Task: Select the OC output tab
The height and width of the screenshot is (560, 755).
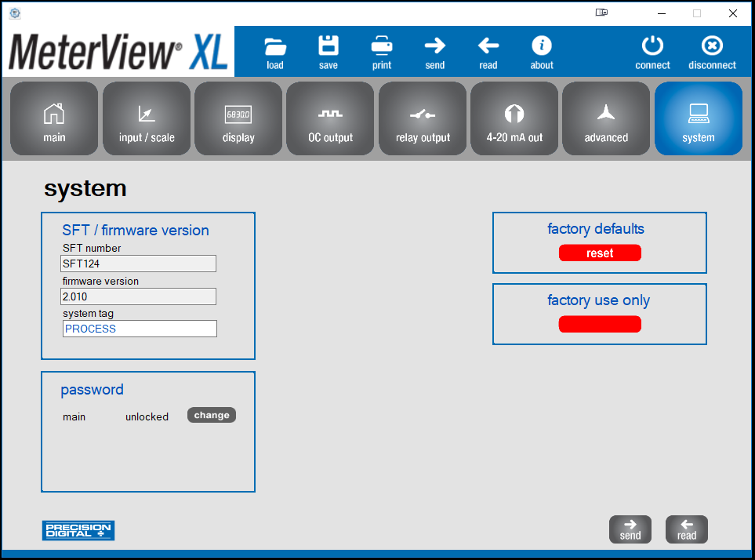Action: point(330,118)
